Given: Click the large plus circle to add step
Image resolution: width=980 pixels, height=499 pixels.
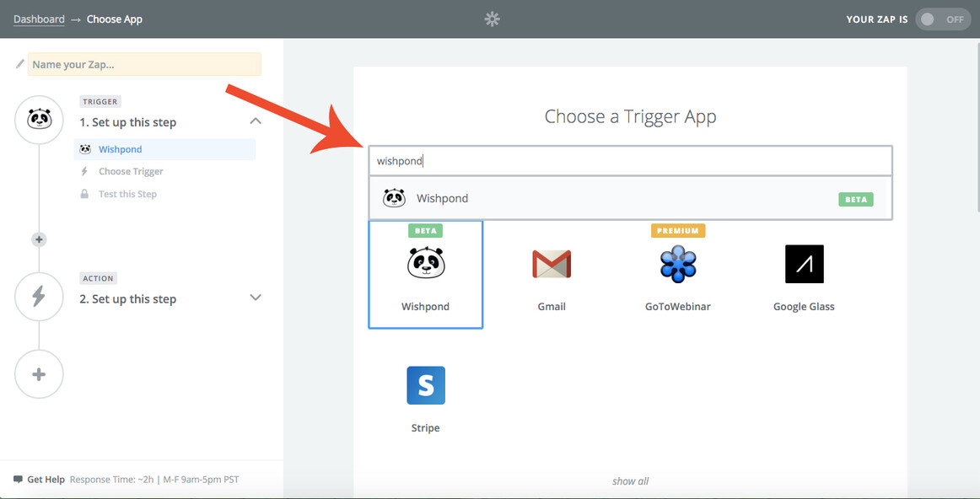Looking at the screenshot, I should (39, 374).
